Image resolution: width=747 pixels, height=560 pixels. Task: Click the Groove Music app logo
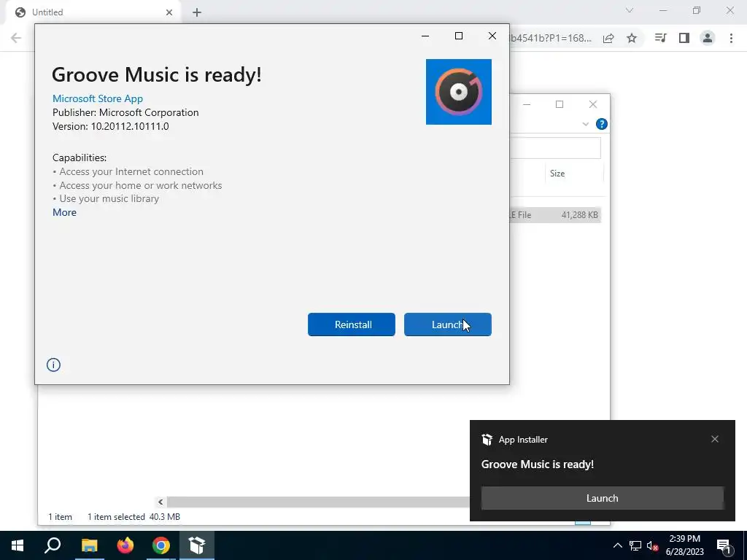(458, 92)
